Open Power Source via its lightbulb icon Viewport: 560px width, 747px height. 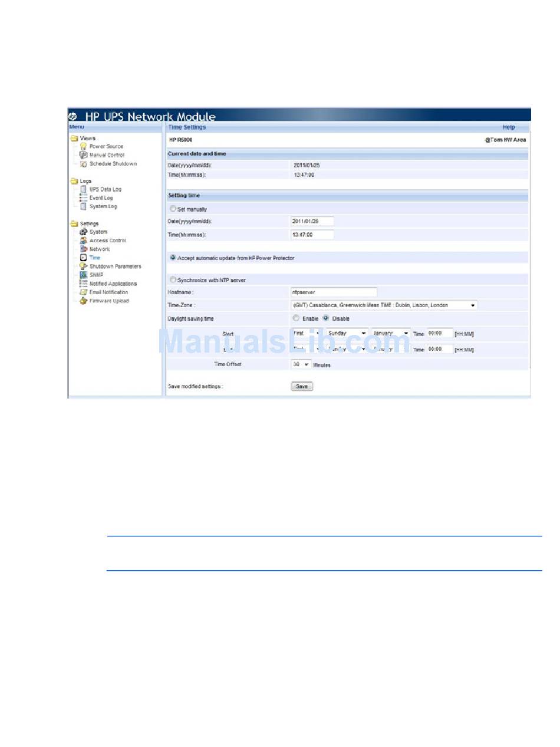[x=84, y=146]
